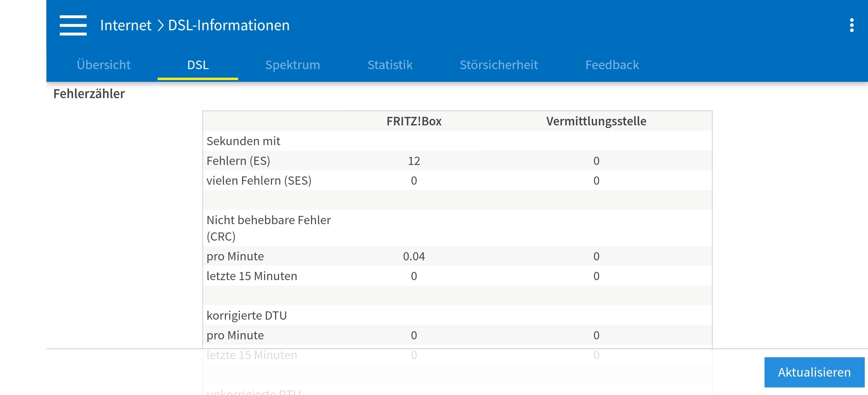Switch to the Störsicherheit tab
This screenshot has height=395, width=868.
tap(499, 65)
